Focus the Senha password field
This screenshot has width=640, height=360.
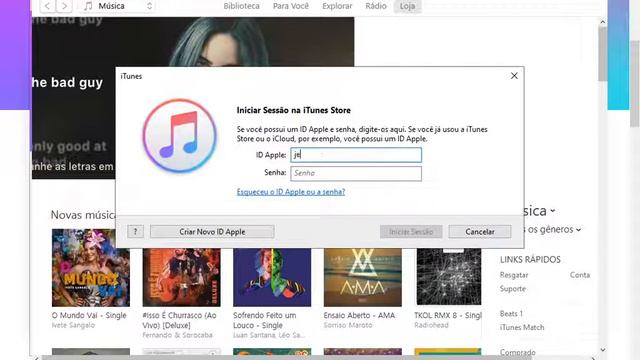[356, 173]
